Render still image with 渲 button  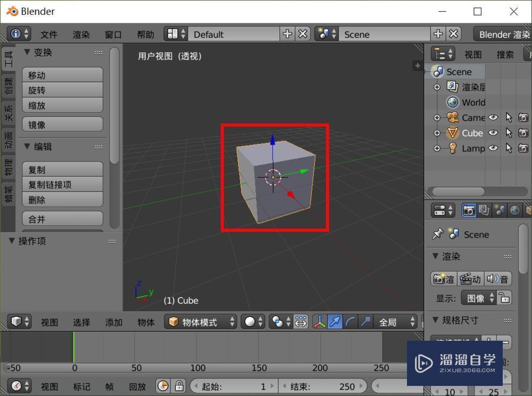(x=444, y=279)
